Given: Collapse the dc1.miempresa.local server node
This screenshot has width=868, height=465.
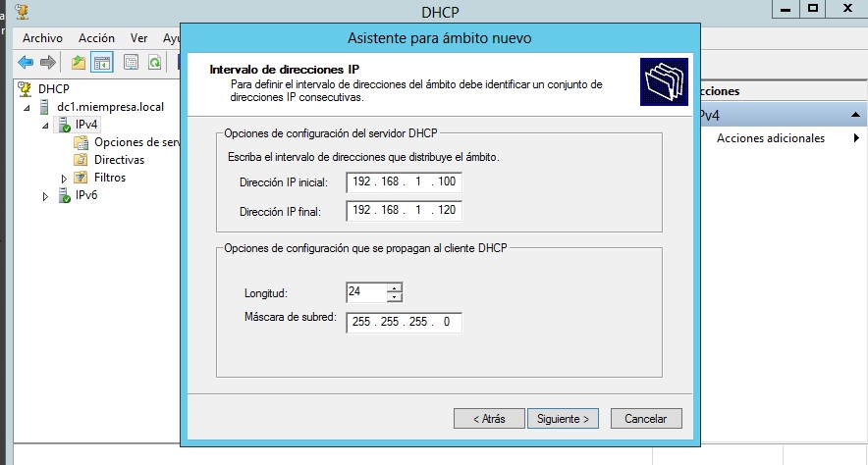Looking at the screenshot, I should [27, 108].
